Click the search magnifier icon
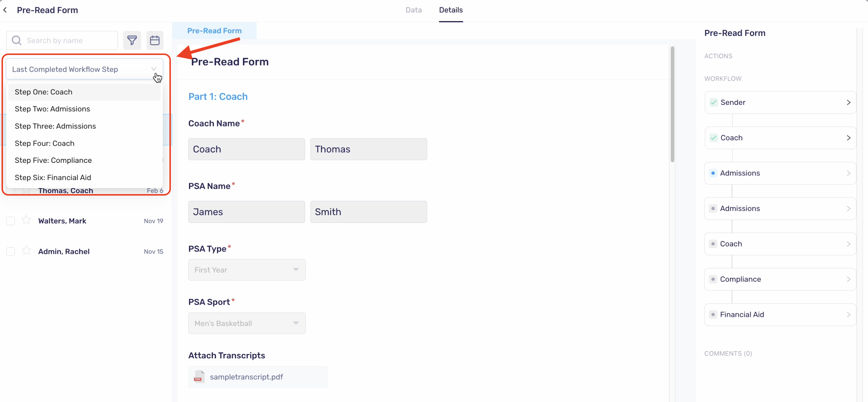Viewport: 868px width, 402px height. point(17,41)
